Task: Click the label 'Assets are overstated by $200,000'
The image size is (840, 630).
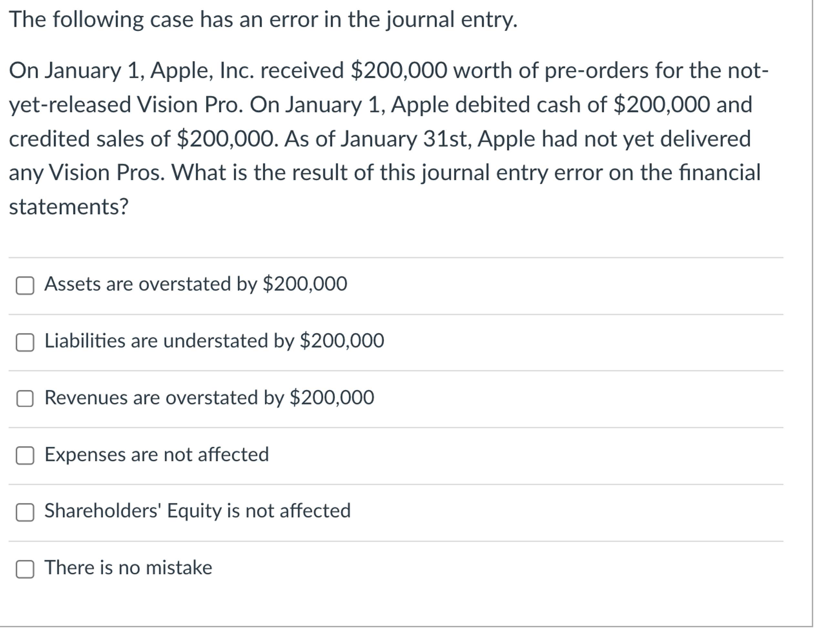Action: (196, 284)
